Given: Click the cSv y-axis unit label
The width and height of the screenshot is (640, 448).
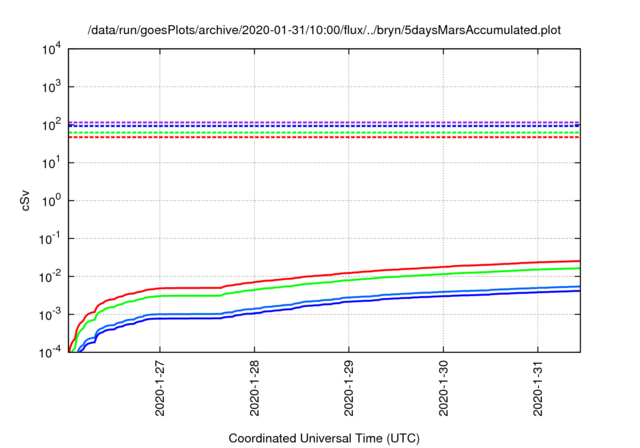Looking at the screenshot, I should tap(25, 201).
